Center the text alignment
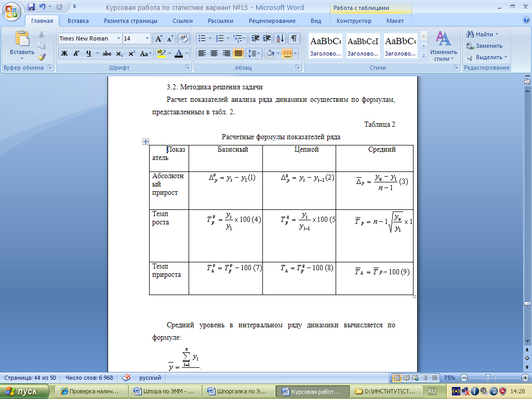 point(214,54)
